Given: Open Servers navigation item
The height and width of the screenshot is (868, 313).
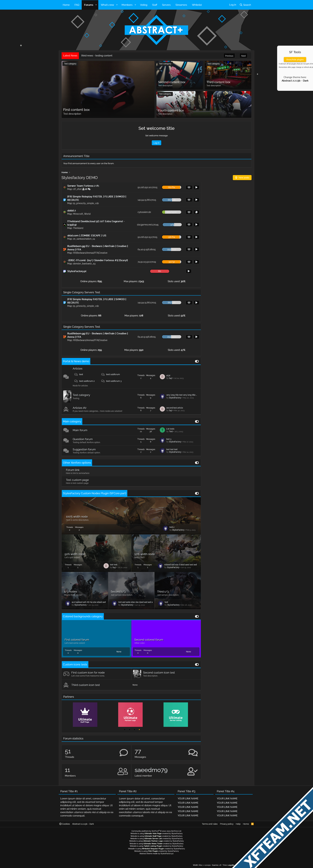Looking at the screenshot, I should click(x=166, y=5).
